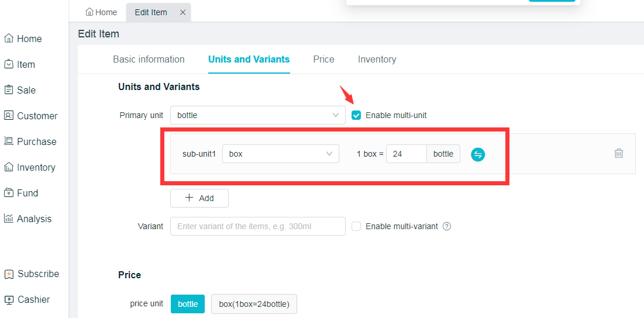
Task: Delete sub-unit1 row with trash icon
Action: tap(619, 153)
